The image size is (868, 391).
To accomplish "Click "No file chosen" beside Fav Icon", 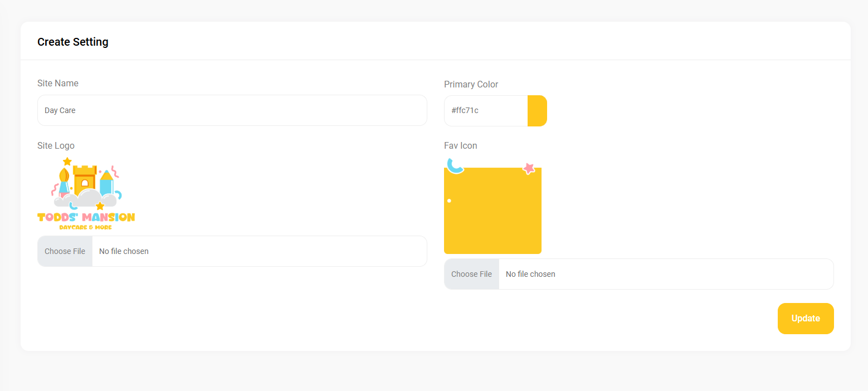I will pyautogui.click(x=530, y=274).
